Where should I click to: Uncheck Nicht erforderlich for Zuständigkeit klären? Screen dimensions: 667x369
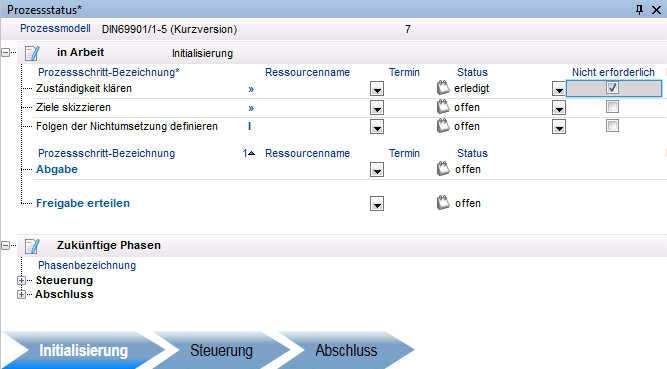[612, 88]
